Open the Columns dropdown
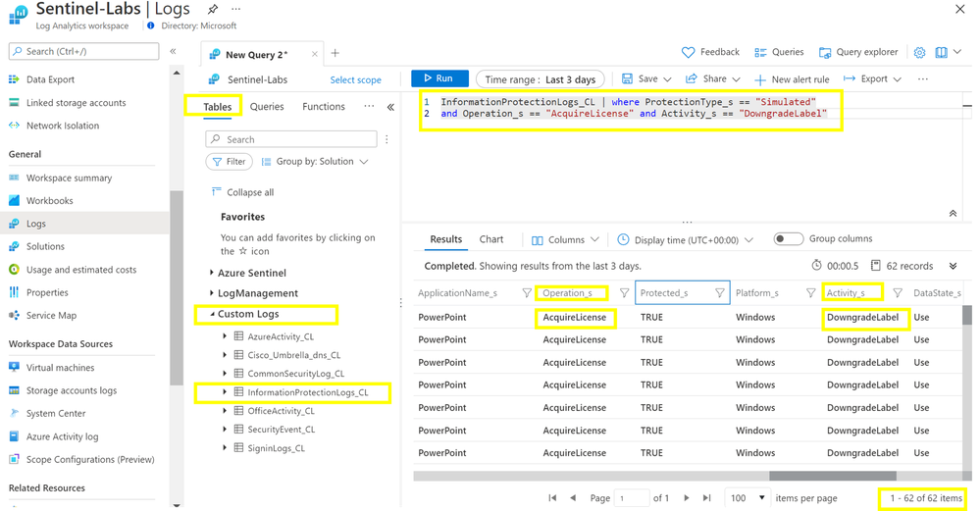This screenshot has height=511, width=980. click(565, 240)
